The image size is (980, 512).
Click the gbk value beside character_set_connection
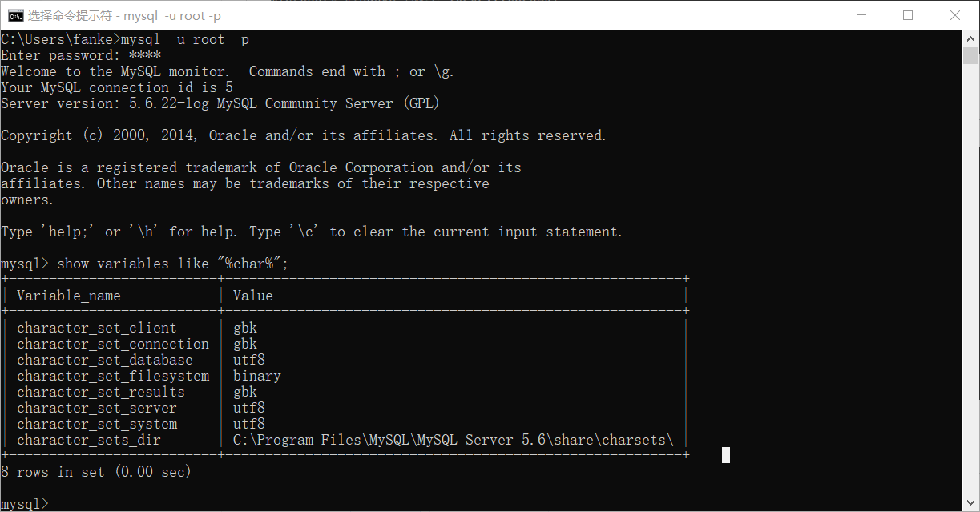click(x=245, y=343)
